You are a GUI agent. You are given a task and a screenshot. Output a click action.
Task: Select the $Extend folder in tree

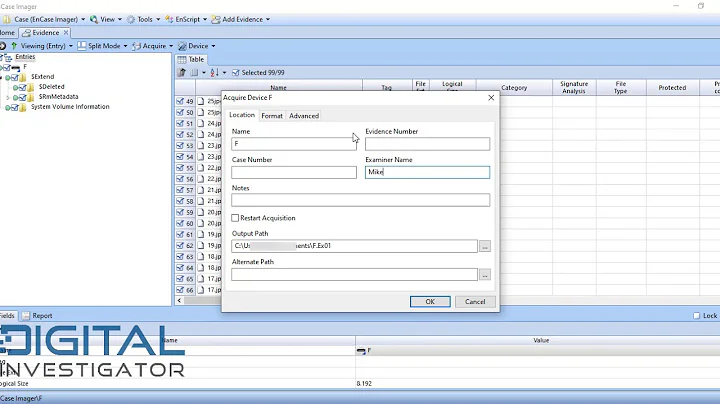42,77
